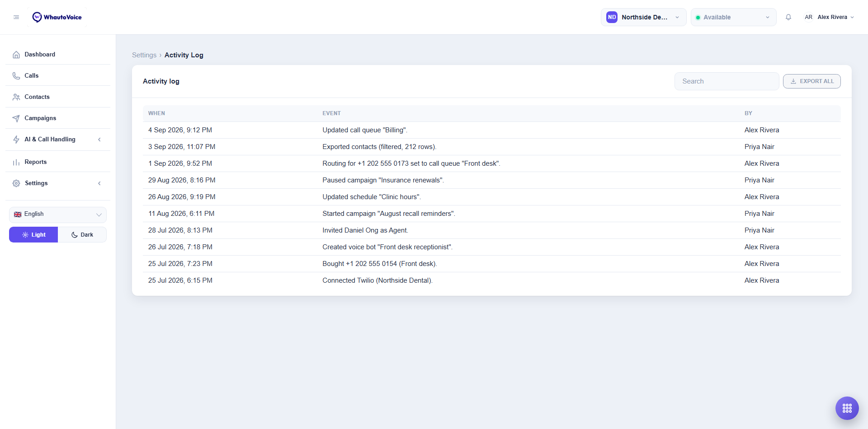Click the AR user avatar
The image size is (868, 429).
tap(808, 17)
